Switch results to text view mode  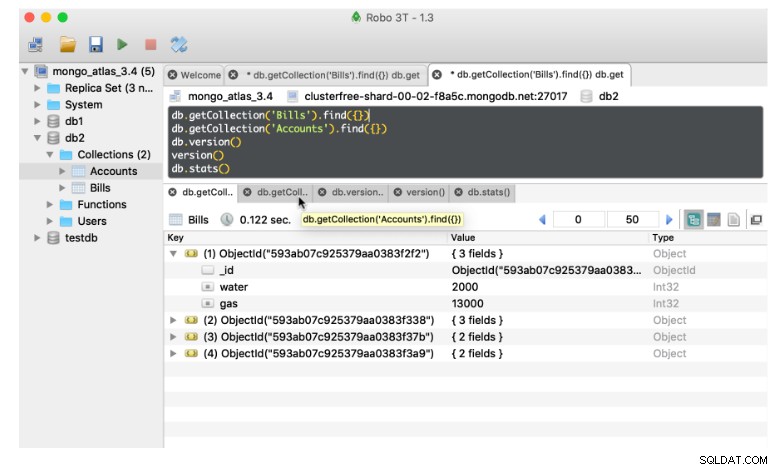coord(733,220)
